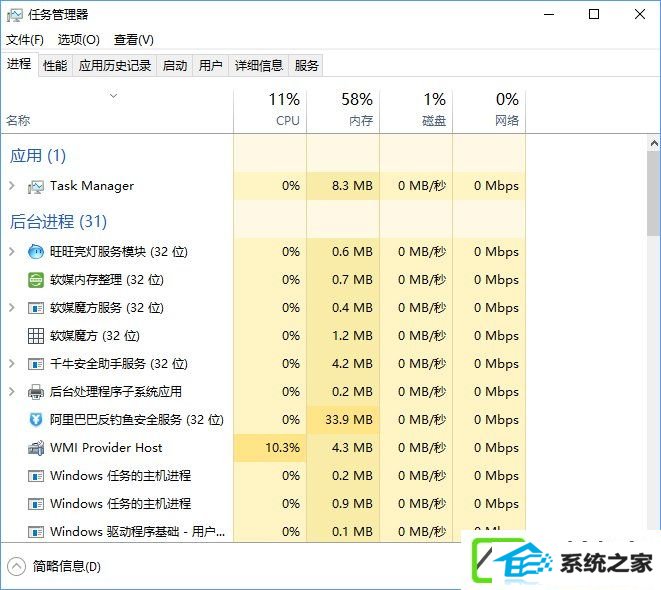Switch to the 启动 tab
The width and height of the screenshot is (661, 590).
tap(175, 66)
